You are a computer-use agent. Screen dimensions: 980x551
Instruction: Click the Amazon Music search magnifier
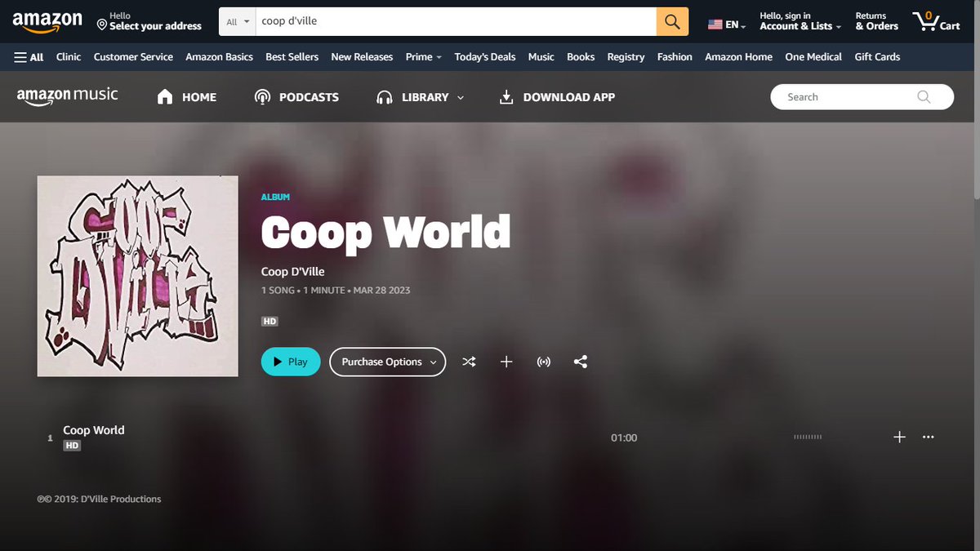click(924, 97)
